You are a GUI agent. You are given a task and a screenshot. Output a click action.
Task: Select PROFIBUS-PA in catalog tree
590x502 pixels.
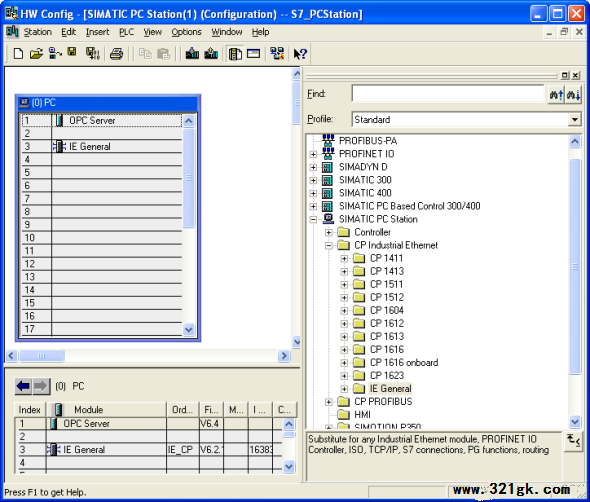point(368,141)
